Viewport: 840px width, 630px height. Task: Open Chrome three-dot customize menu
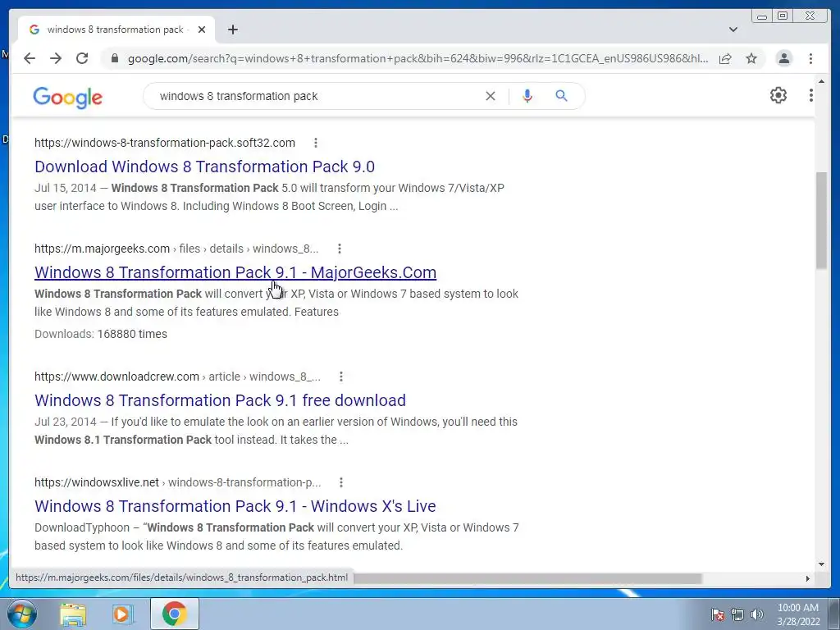[x=810, y=58]
